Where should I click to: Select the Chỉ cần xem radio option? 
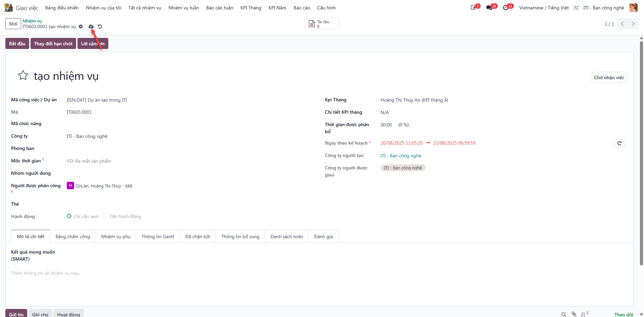click(x=69, y=216)
